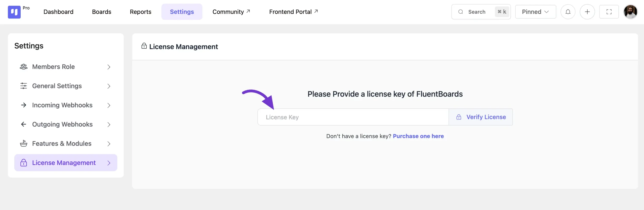
Task: Open the Pinned dropdown
Action: click(x=535, y=12)
